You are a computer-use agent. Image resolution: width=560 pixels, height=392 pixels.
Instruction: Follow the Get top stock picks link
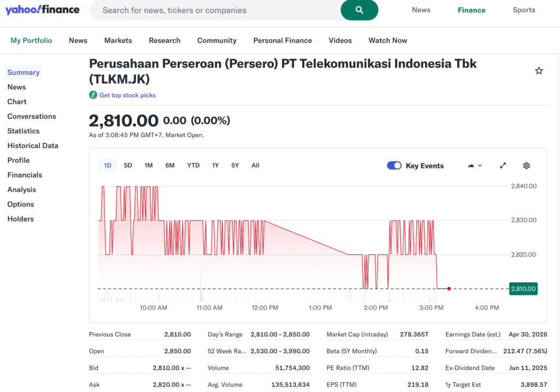[x=127, y=95]
